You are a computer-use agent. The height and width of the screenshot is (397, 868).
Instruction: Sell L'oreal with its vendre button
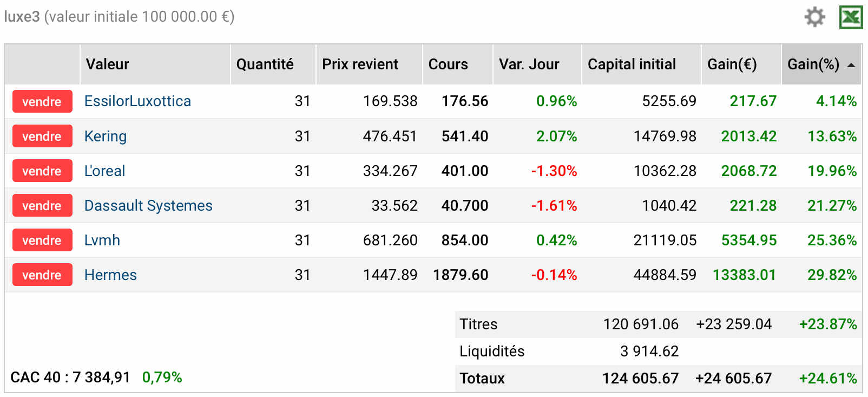42,171
